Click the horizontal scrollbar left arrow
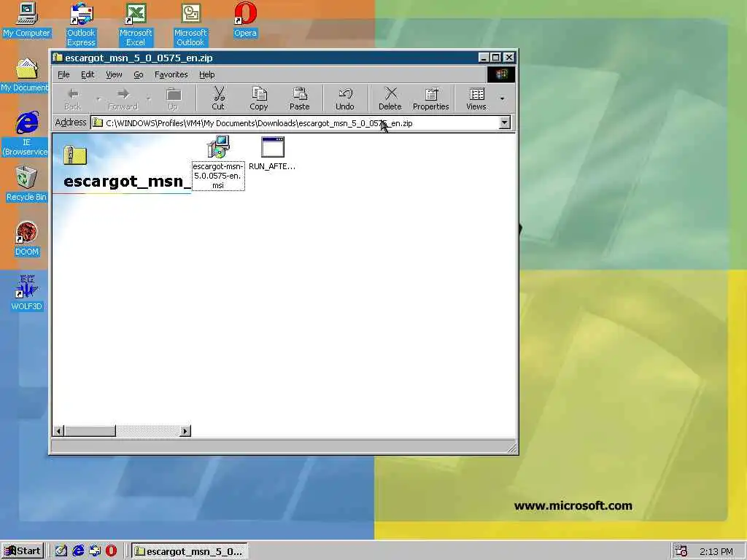Image resolution: width=747 pixels, height=560 pixels. (x=58, y=431)
